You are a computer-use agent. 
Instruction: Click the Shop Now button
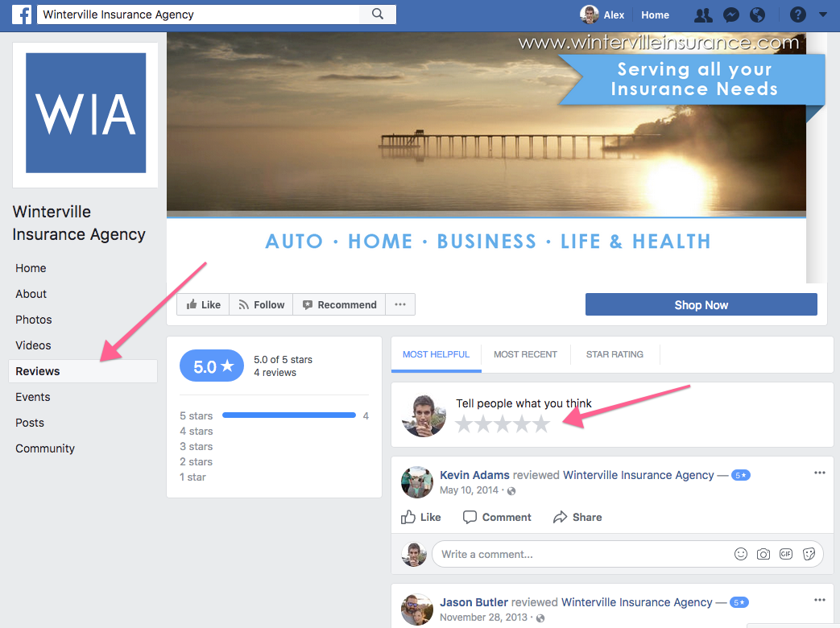701,304
